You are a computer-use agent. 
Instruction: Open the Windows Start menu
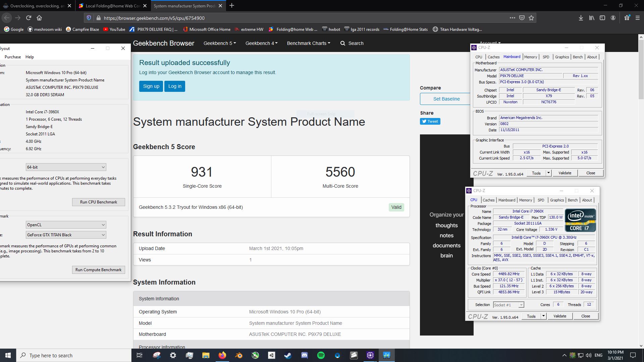point(8,355)
